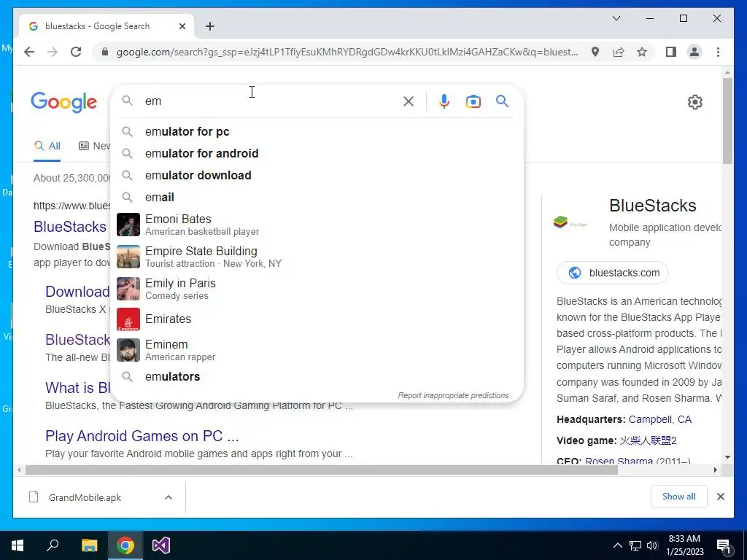
Task: Click Chrome icon in taskbar
Action: point(125,545)
